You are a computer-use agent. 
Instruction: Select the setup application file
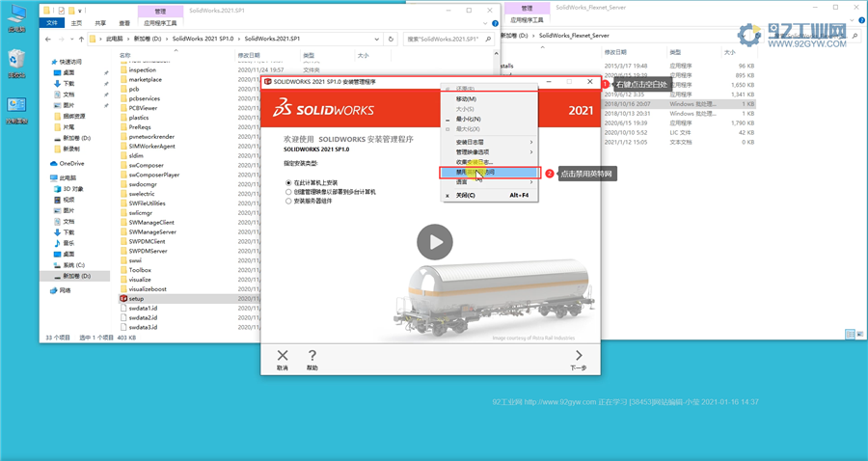click(136, 298)
